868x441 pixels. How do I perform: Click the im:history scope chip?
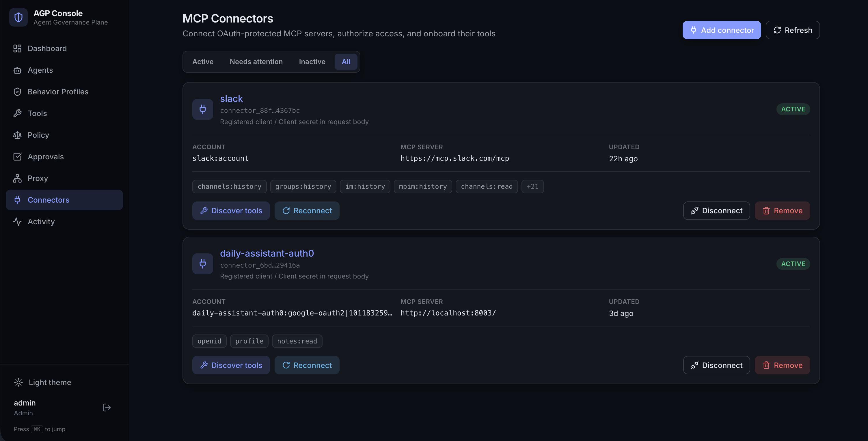(365, 187)
